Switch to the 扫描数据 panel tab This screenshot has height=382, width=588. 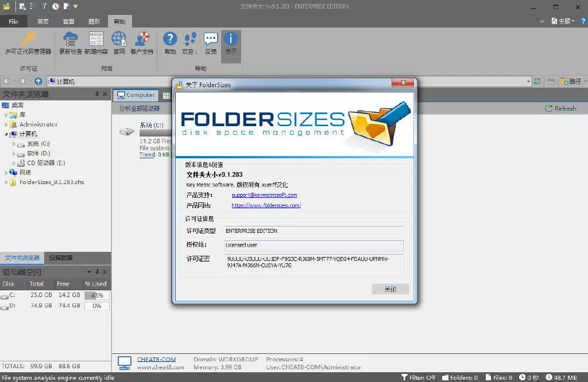tap(61, 258)
